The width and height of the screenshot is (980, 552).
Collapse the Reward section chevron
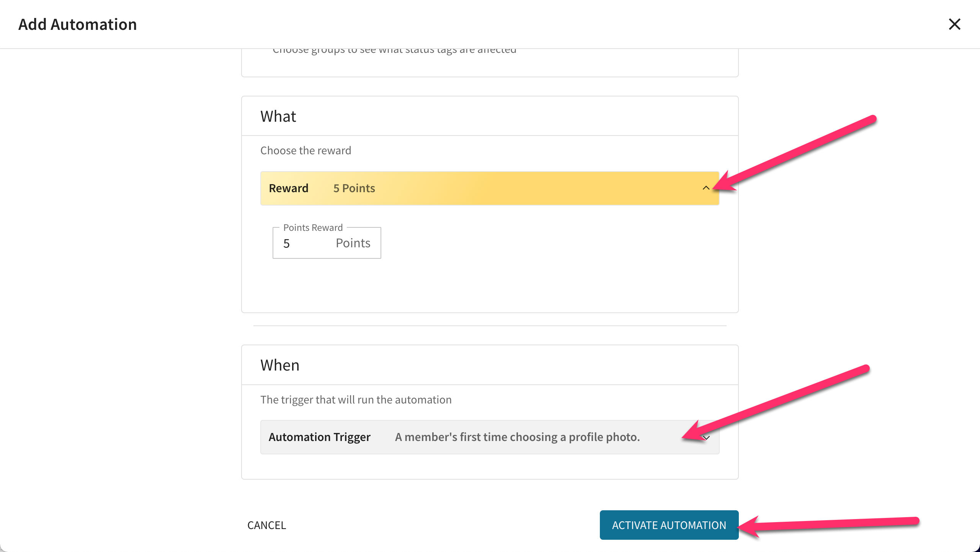[706, 188]
